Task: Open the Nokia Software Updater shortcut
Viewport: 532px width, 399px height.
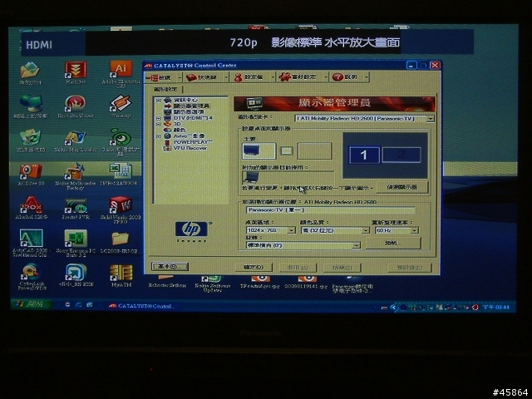Action: 213,284
